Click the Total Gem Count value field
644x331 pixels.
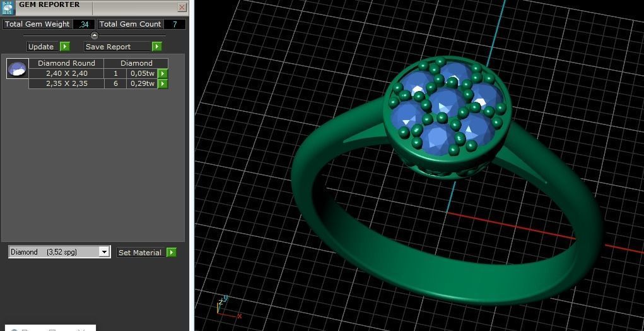coord(175,24)
